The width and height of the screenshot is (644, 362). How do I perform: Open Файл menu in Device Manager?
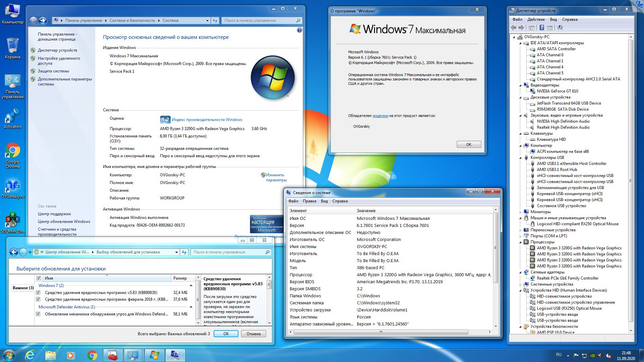pyautogui.click(x=517, y=19)
